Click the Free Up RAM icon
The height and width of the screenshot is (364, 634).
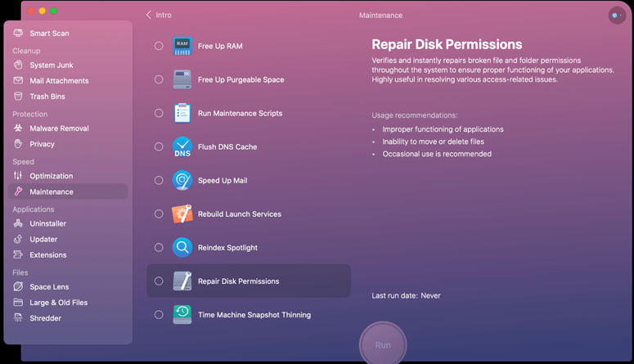182,47
